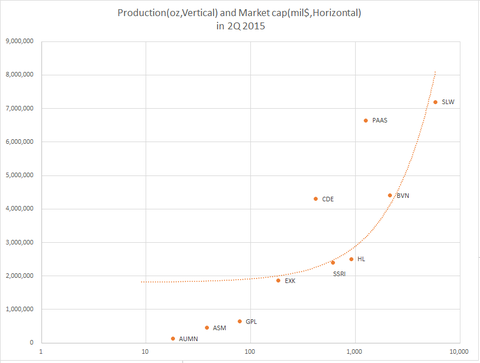The width and height of the screenshot is (480, 363).
Task: Click the 1 horizontal axis label
Action: [x=41, y=352]
